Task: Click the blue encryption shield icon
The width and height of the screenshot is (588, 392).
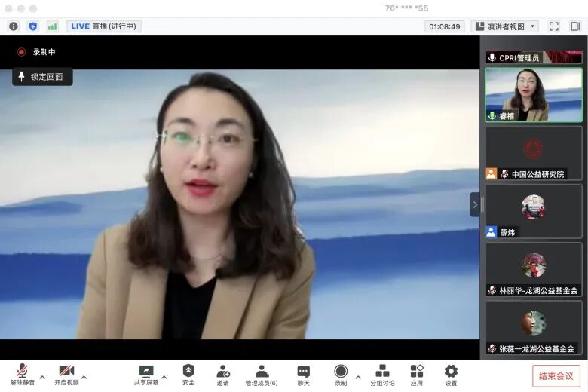Action: [x=33, y=26]
